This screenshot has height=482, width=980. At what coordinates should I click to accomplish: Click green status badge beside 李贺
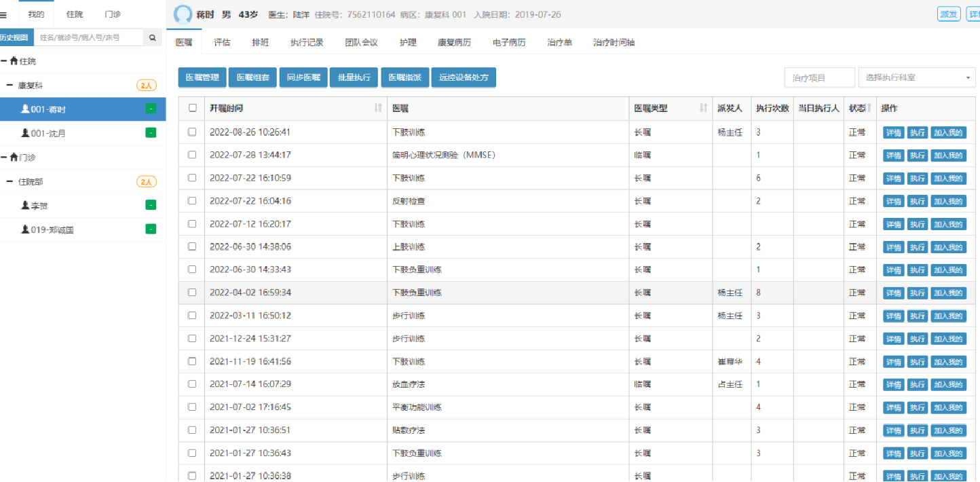[151, 206]
